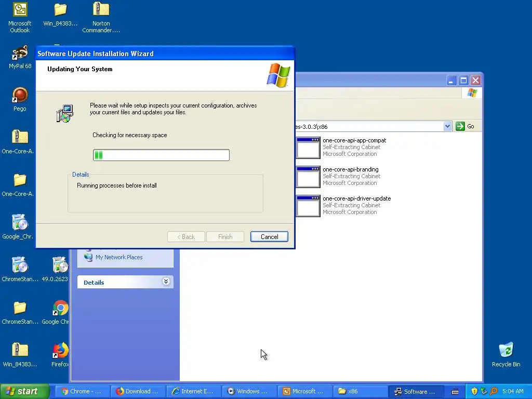Click the one-core-api-branding file name

click(x=351, y=169)
